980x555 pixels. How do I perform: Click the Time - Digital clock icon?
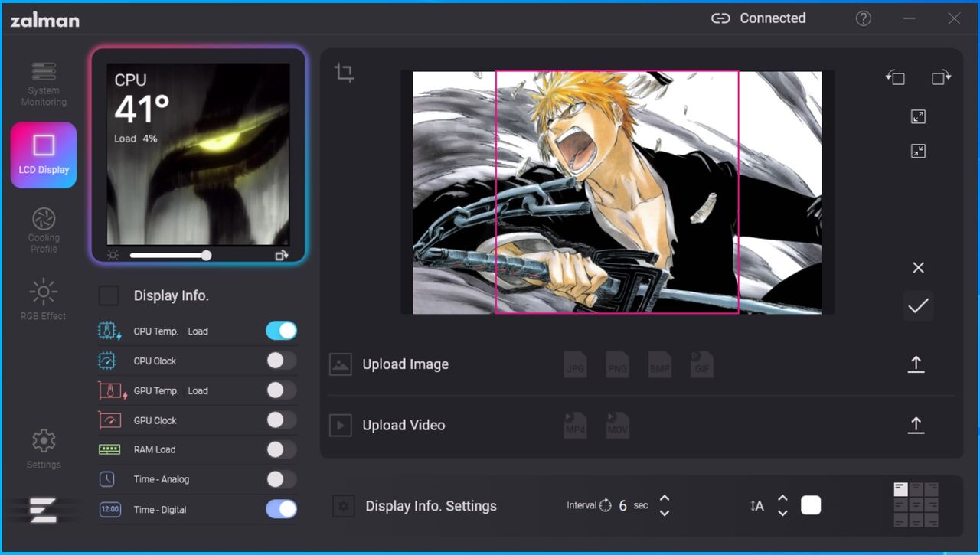(110, 509)
